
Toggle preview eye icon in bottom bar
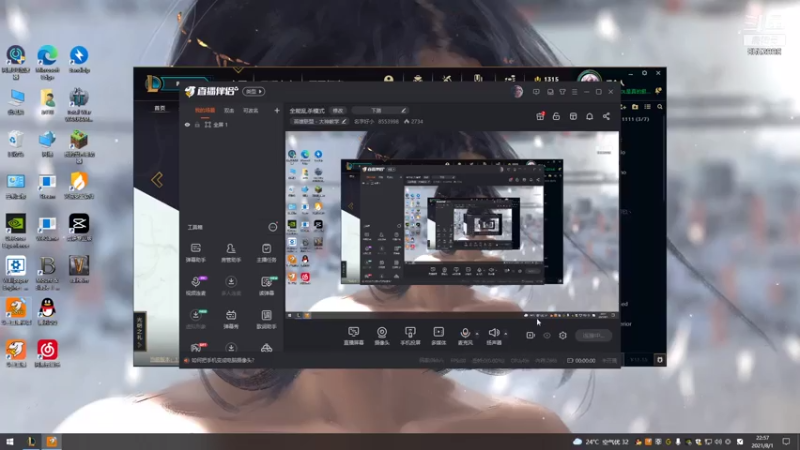pos(547,335)
